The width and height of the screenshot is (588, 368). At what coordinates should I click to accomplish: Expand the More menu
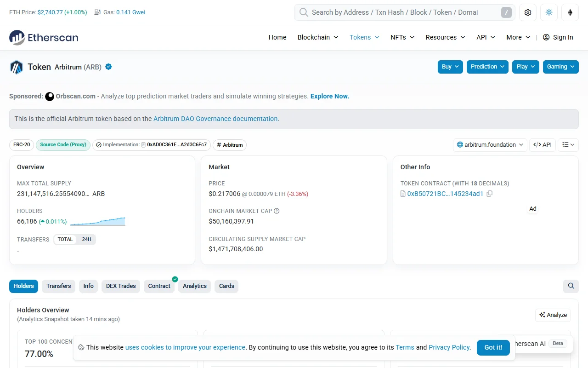(x=518, y=37)
